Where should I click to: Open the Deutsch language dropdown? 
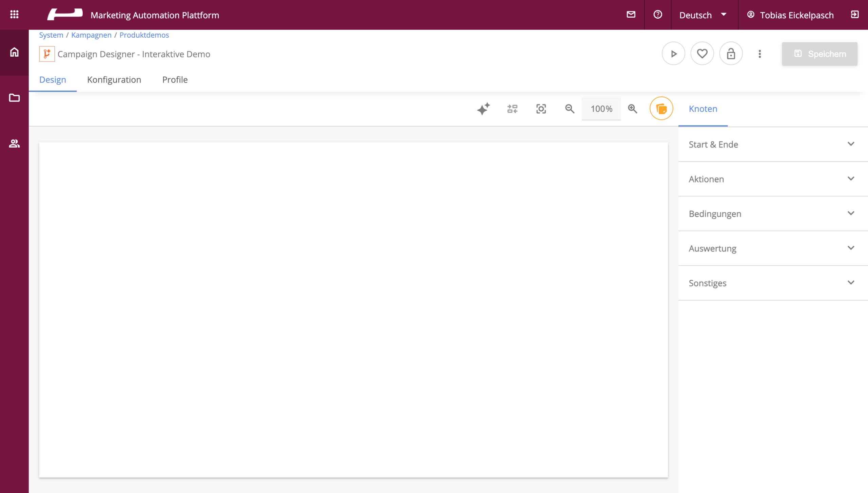pos(703,15)
